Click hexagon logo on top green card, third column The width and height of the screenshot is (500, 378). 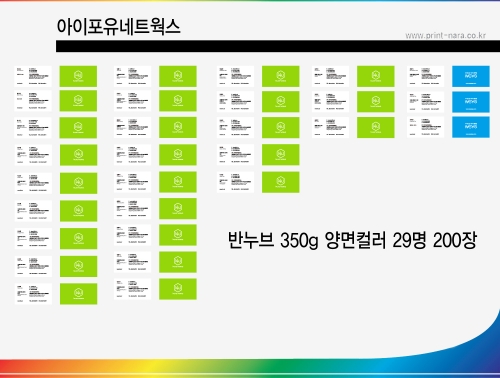click(281, 75)
